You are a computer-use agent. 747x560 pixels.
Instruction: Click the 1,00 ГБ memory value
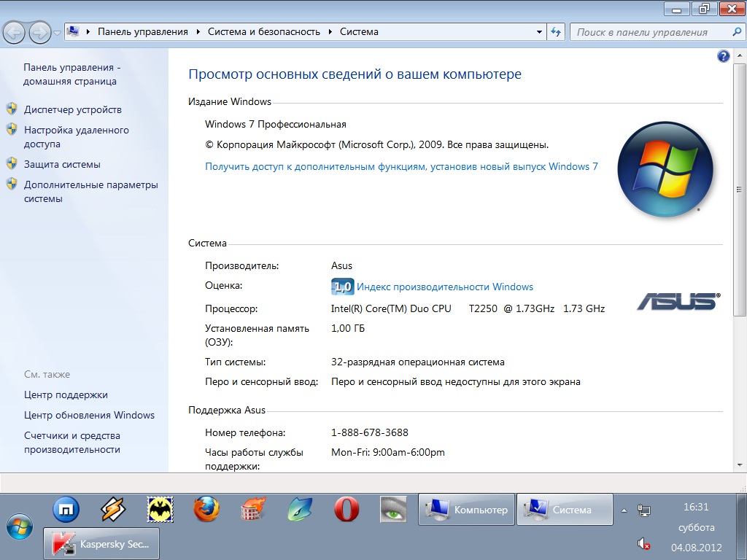tap(348, 328)
